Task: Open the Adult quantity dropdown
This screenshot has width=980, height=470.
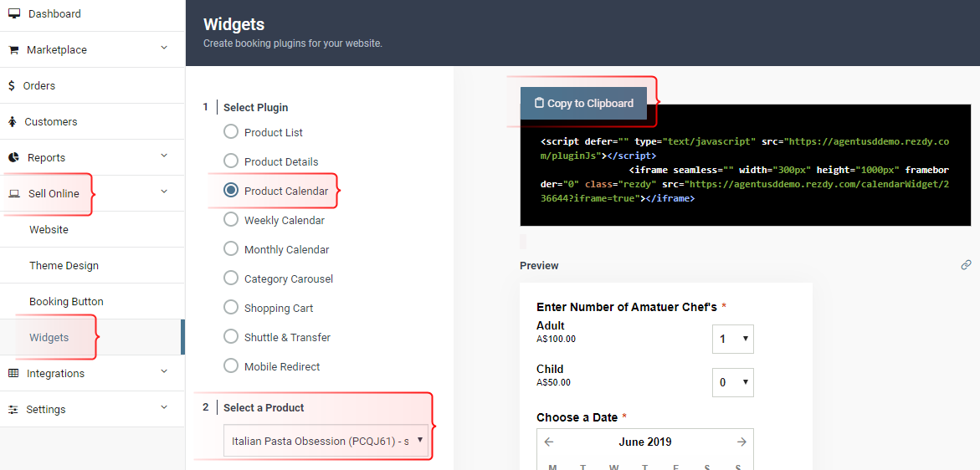Action: coord(732,339)
